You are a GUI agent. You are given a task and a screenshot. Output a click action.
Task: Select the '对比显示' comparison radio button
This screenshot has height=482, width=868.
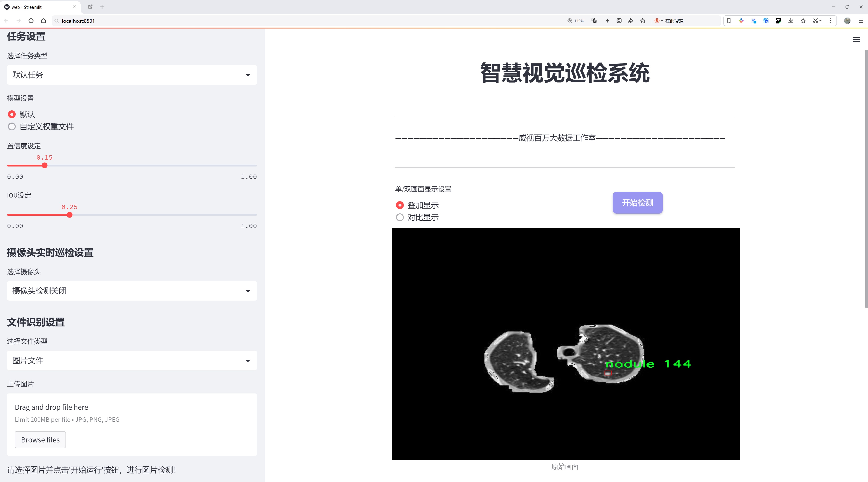point(400,217)
